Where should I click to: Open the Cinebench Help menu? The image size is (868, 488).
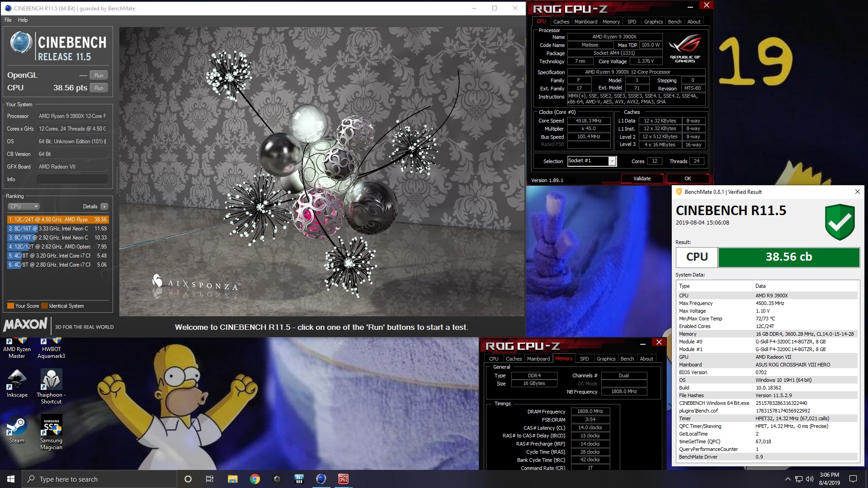23,20
